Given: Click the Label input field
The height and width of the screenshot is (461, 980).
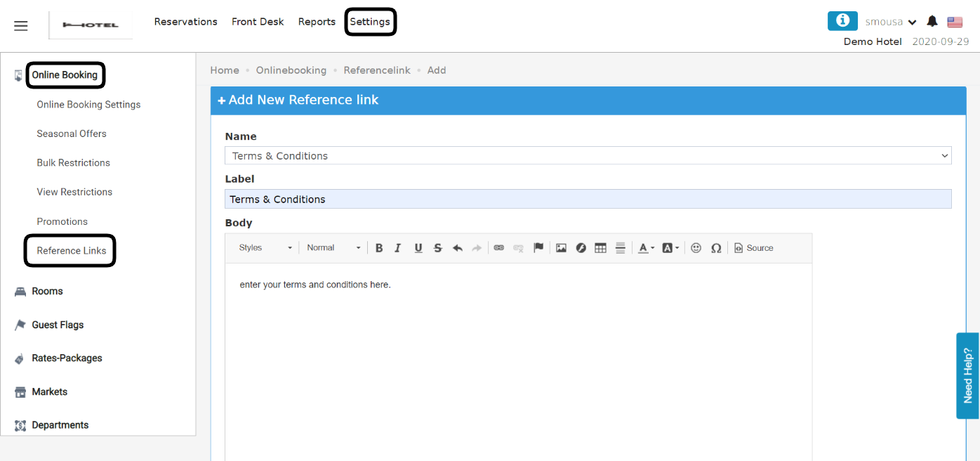Looking at the screenshot, I should pos(588,199).
